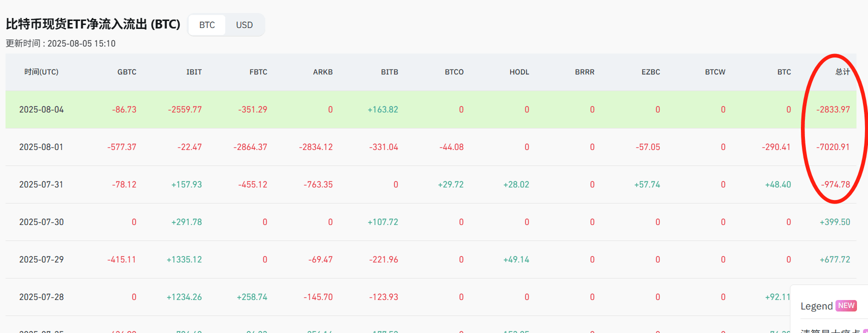Click the 更新时间 2025-08-05 15:10 timestamp
The width and height of the screenshot is (868, 333).
(x=61, y=43)
